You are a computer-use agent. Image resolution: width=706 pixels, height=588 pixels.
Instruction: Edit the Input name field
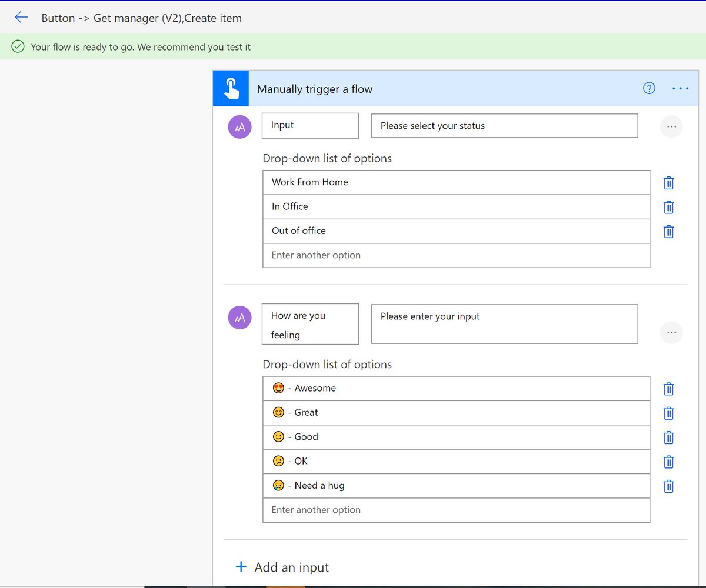click(x=310, y=126)
